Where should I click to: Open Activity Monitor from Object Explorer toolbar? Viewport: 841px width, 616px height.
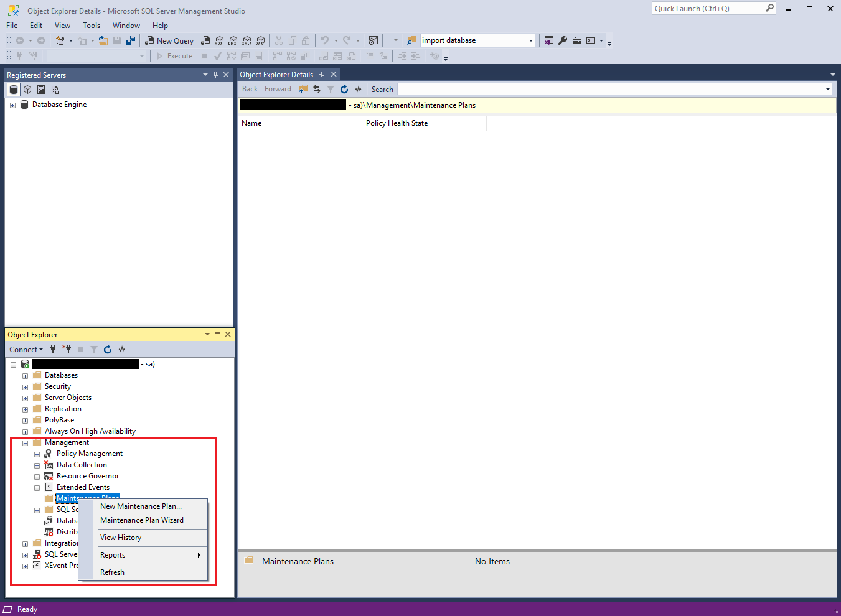point(121,349)
